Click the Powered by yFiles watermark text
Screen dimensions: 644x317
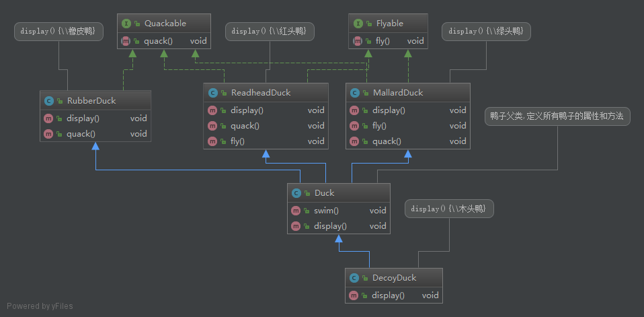click(x=40, y=306)
